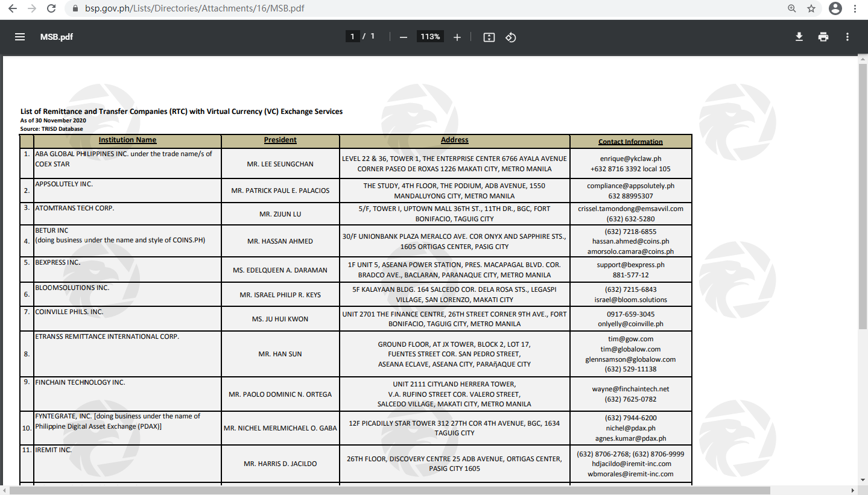868x495 pixels.
Task: Click email israel@bloom.solutions
Action: point(630,300)
